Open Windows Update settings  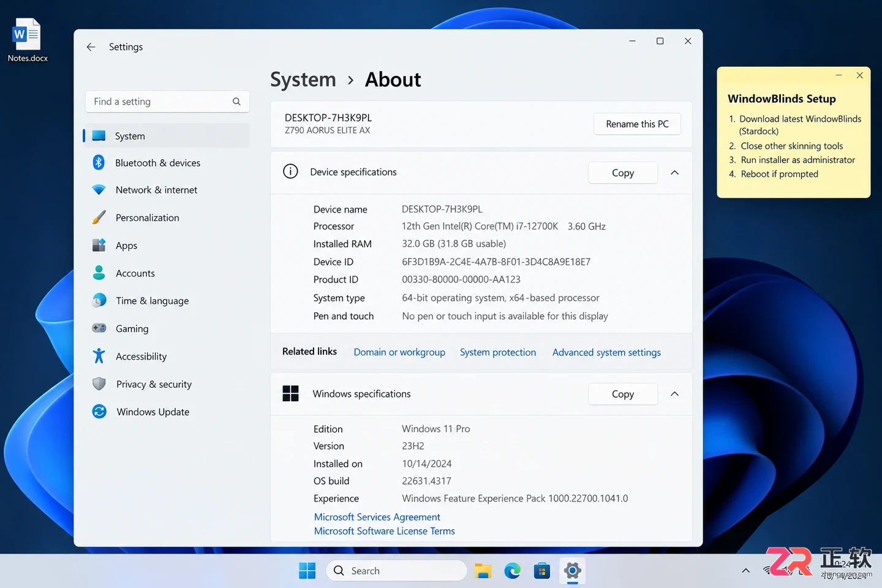[166, 412]
